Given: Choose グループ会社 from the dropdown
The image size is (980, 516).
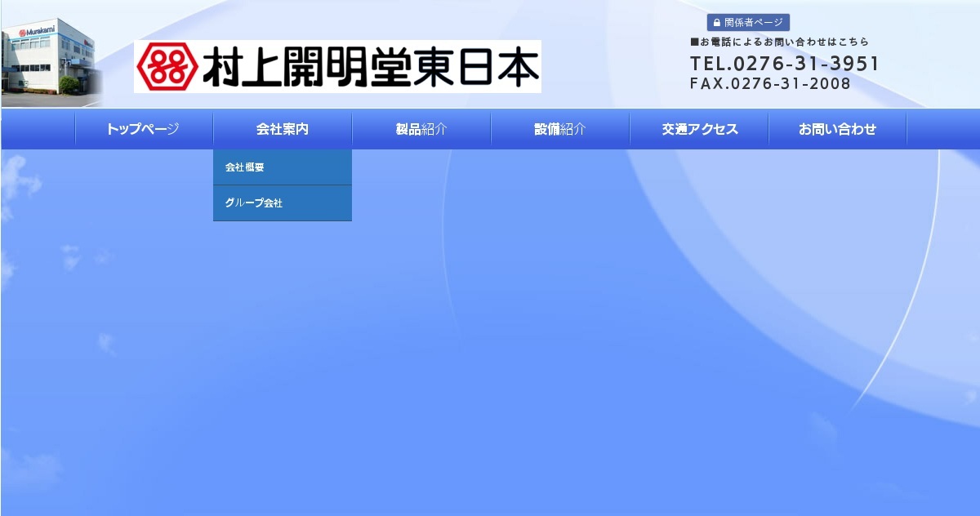Looking at the screenshot, I should click(x=283, y=203).
